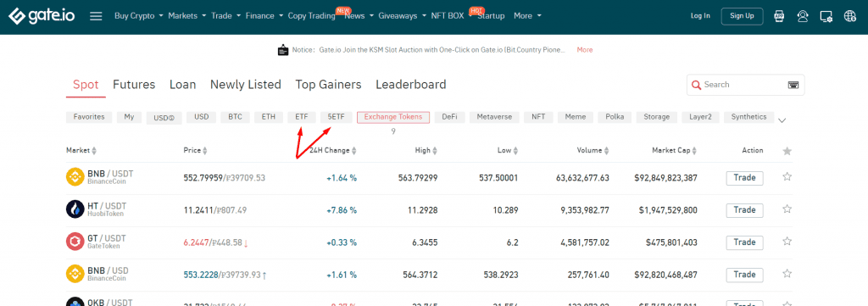Click the favorites star column header
The image size is (868, 306).
(x=787, y=151)
